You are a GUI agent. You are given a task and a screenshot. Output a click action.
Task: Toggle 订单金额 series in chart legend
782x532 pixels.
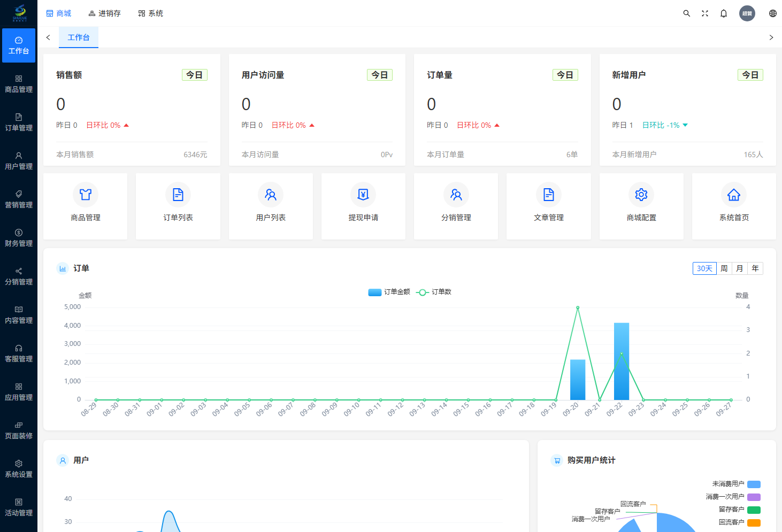tap(389, 292)
